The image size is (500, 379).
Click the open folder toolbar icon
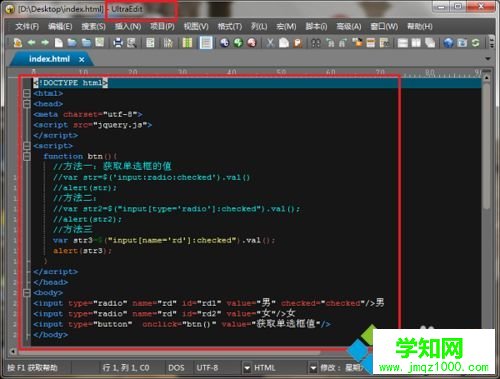click(72, 43)
